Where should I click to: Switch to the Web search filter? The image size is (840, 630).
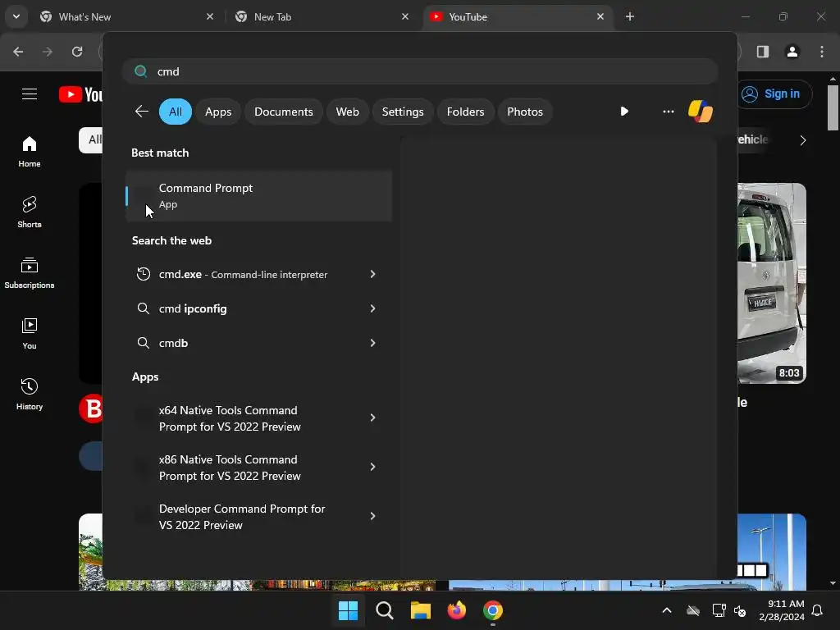347,112
